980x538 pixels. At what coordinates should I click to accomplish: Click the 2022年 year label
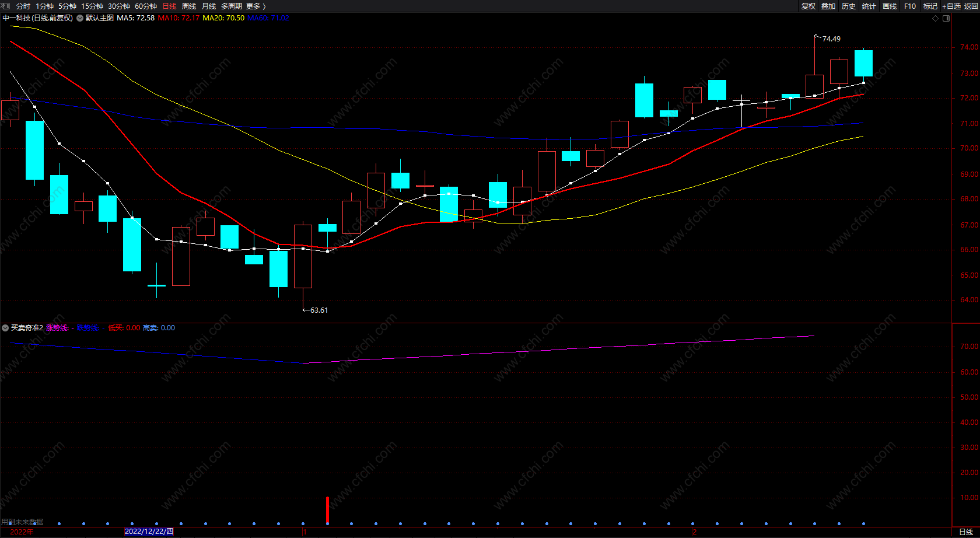tap(22, 532)
